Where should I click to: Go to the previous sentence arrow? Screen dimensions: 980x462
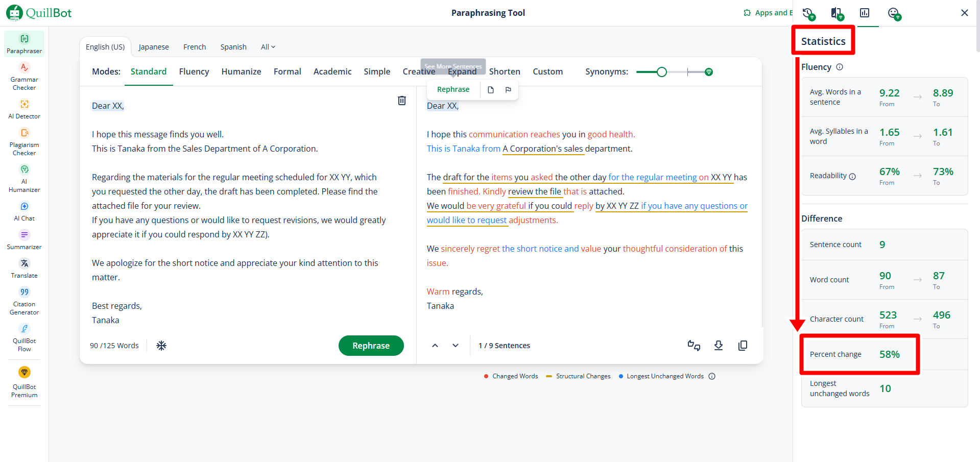[x=435, y=346]
